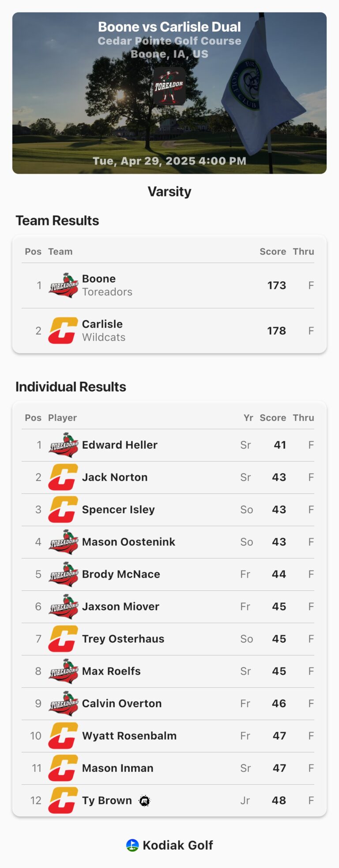This screenshot has height=868, width=339.
Task: Click the Boone Toreadors team logo
Action: tap(64, 286)
